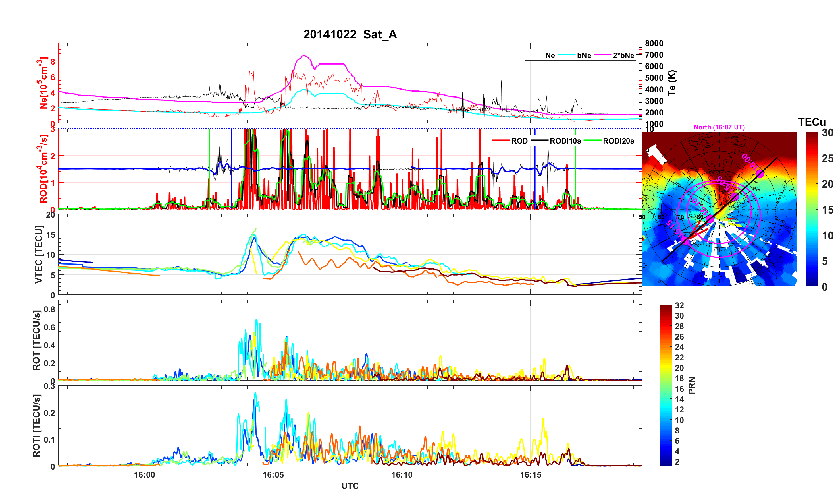This screenshot has width=834, height=504.
Task: Click the UTC x-axis label
Action: click(350, 486)
